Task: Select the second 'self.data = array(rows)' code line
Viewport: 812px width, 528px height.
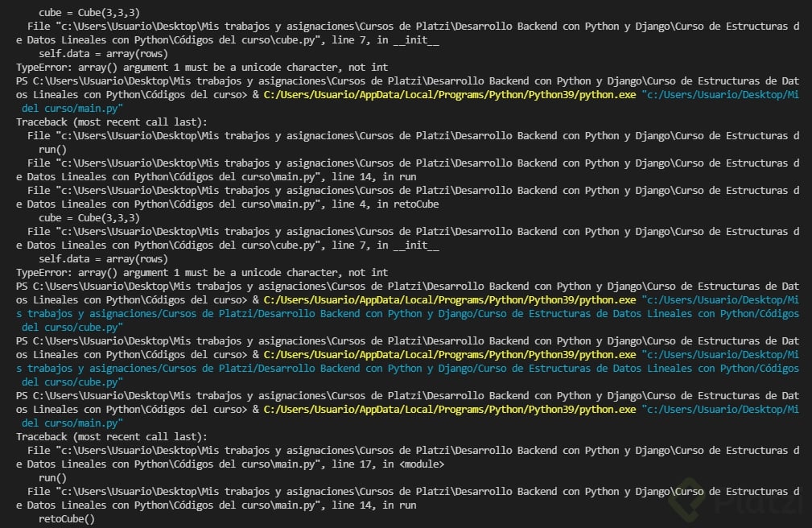Action: pos(103,258)
